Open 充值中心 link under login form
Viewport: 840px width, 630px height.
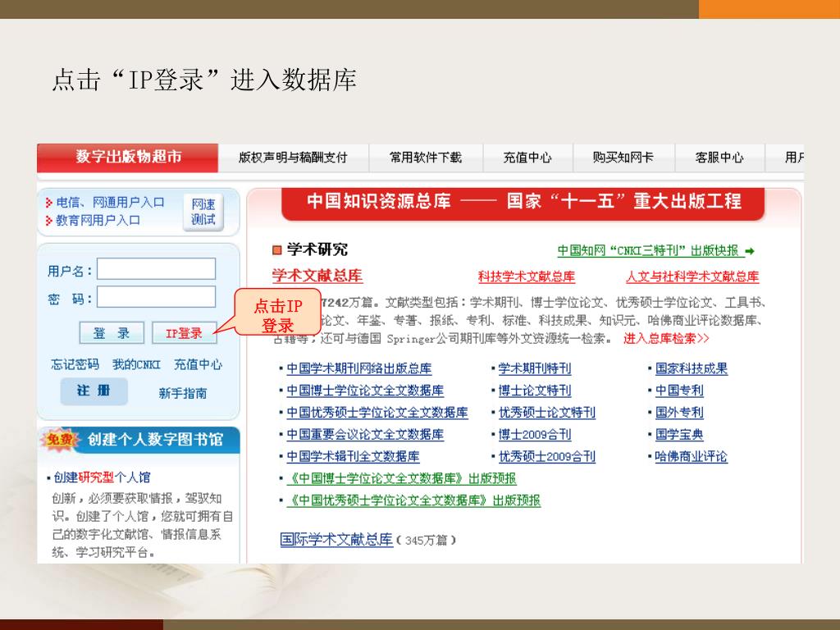199,365
